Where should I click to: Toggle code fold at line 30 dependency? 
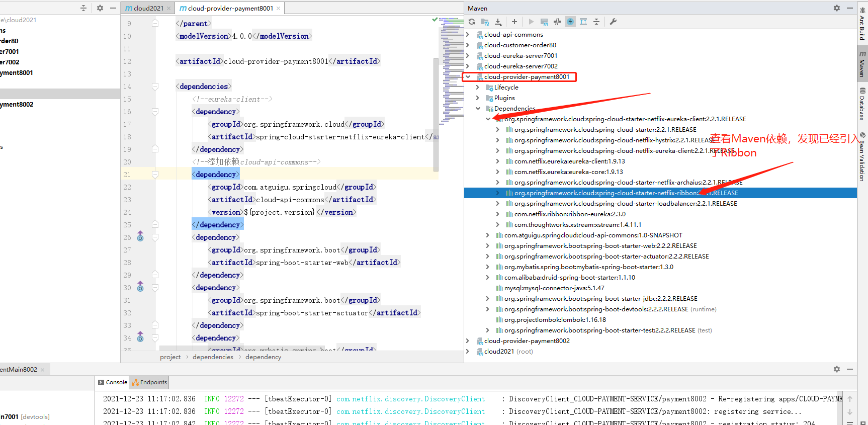pyautogui.click(x=155, y=288)
